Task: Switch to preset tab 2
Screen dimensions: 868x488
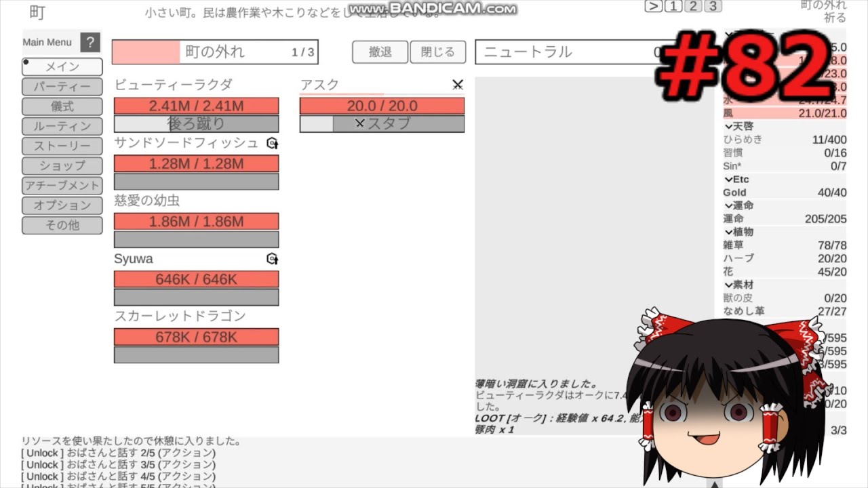Action: [692, 6]
